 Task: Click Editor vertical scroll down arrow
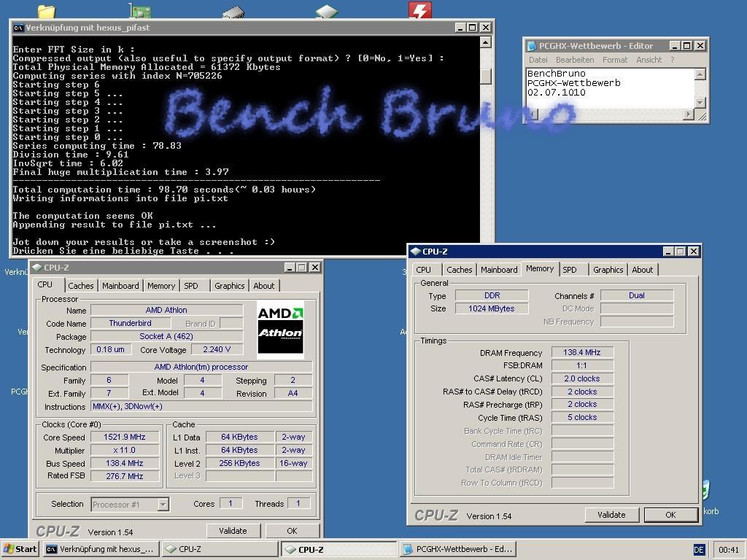[700, 102]
